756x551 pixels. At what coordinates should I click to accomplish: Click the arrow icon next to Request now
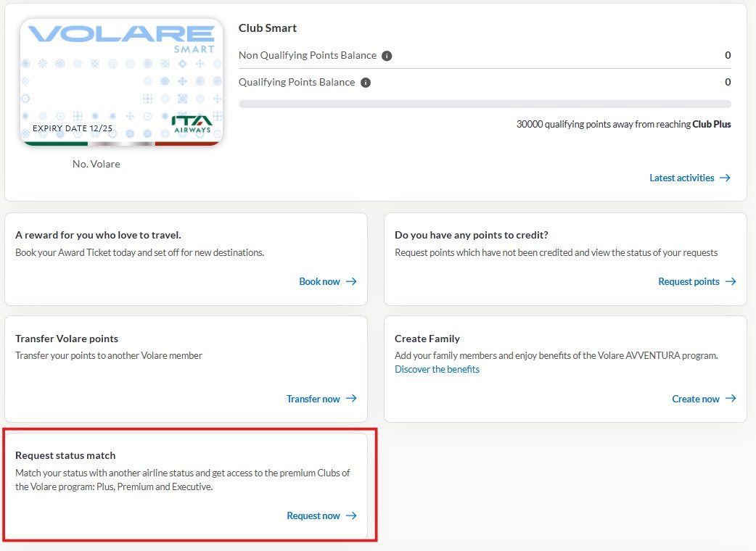tap(351, 515)
